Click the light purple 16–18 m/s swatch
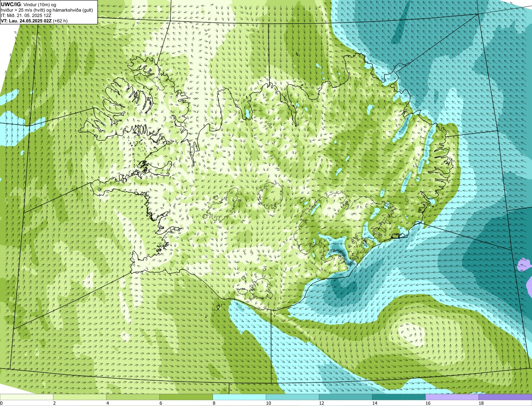This screenshot has width=532, height=406. coord(452,397)
